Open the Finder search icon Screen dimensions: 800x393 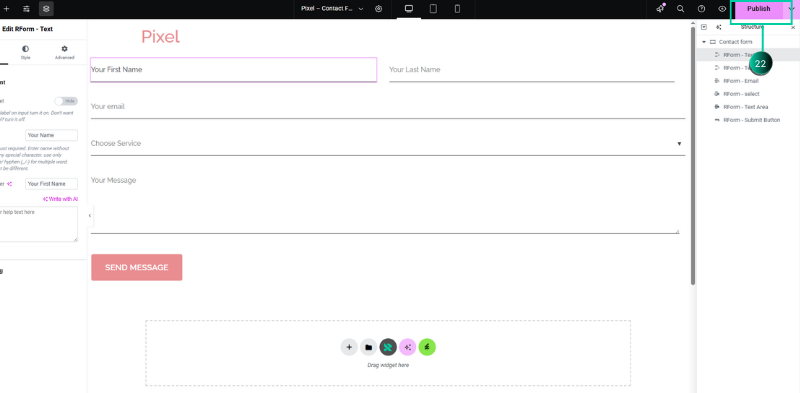point(680,9)
